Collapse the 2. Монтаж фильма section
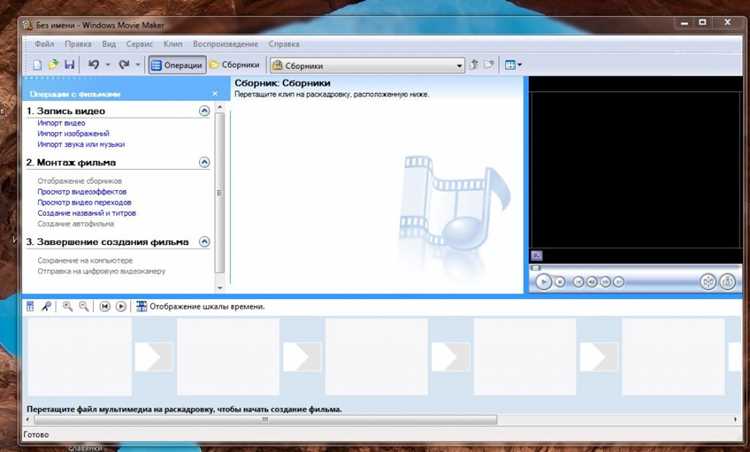This screenshot has height=452, width=750. tap(204, 163)
